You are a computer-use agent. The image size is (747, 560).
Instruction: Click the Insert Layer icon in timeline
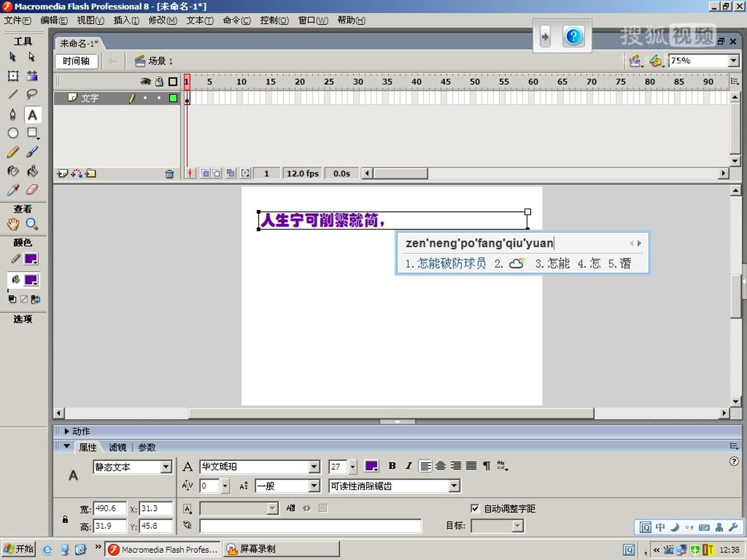(62, 174)
